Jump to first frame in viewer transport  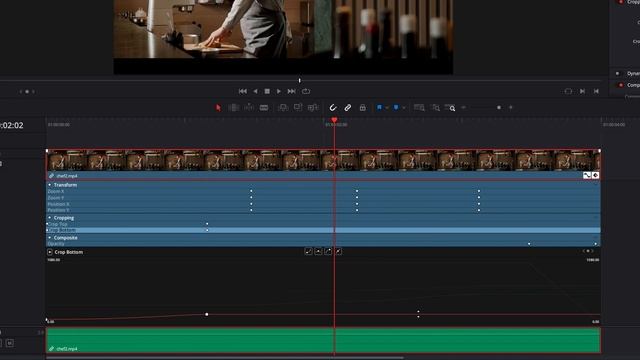242,91
